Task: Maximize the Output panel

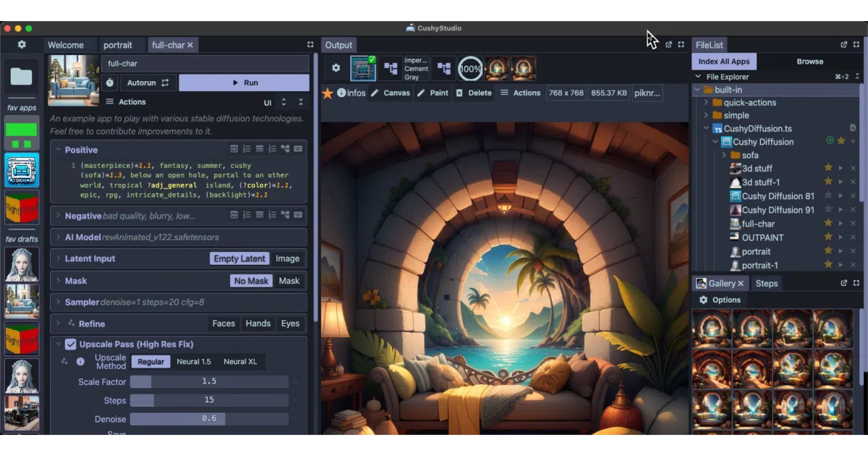Action: [x=681, y=45]
